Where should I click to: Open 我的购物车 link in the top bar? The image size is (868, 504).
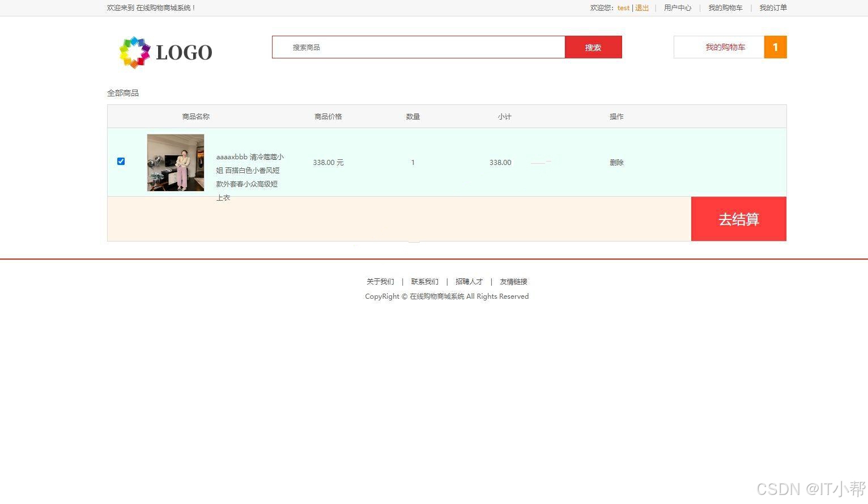pyautogui.click(x=725, y=8)
